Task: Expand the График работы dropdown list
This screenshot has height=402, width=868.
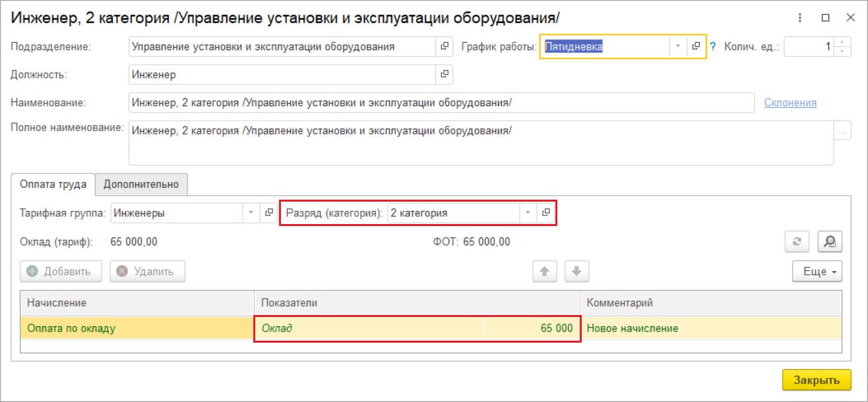Action: pyautogui.click(x=677, y=47)
